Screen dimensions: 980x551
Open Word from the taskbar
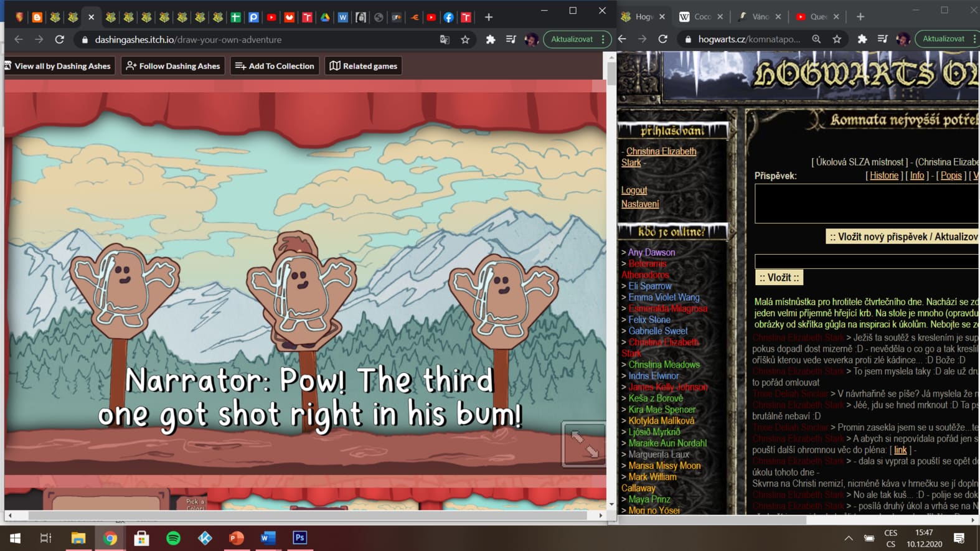point(268,538)
